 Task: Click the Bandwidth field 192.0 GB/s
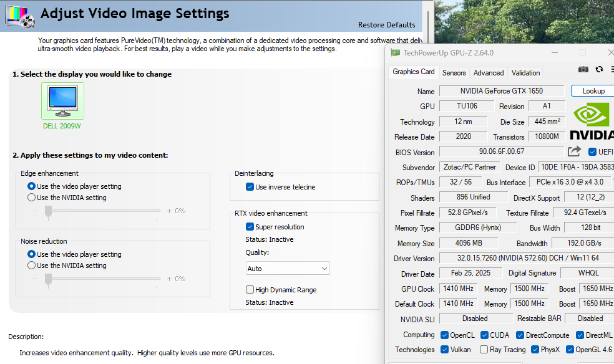click(x=583, y=243)
